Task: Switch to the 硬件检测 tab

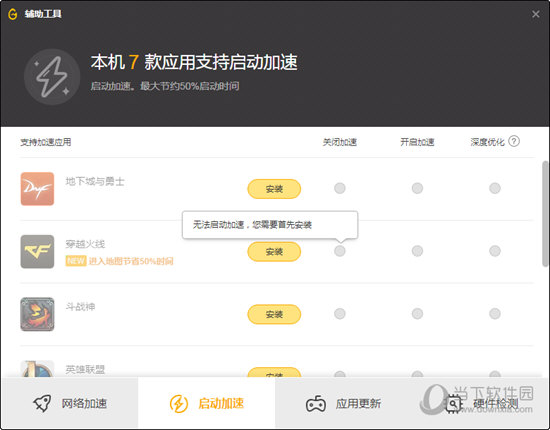Action: pyautogui.click(x=481, y=403)
